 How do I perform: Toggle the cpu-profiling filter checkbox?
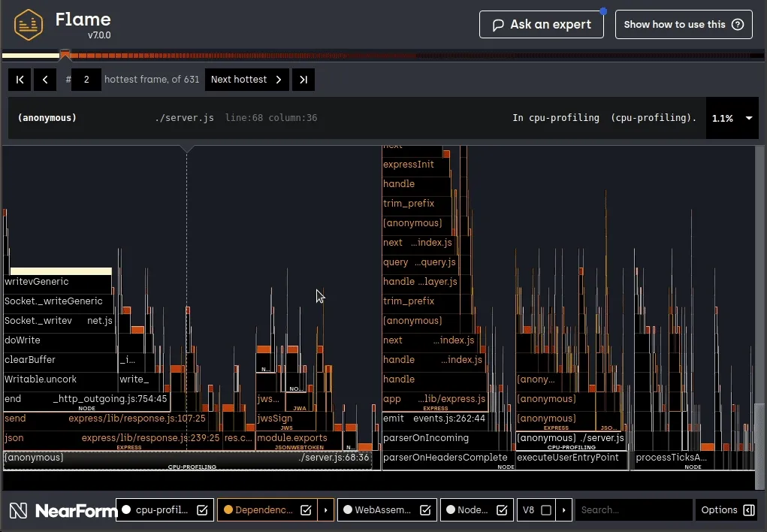(202, 509)
